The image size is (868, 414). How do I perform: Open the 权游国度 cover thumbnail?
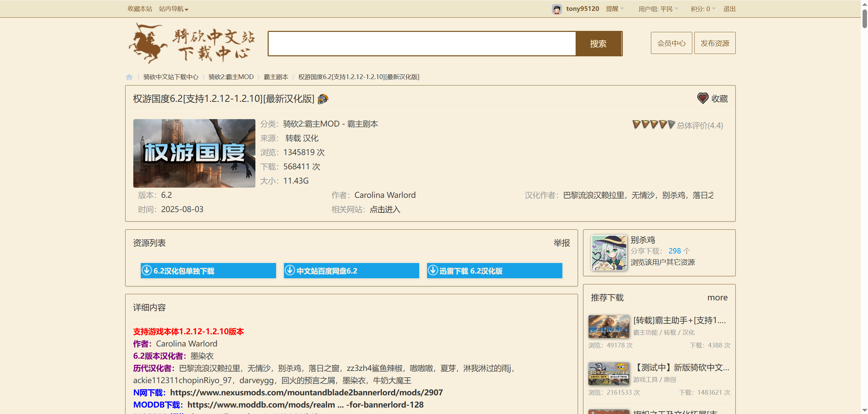click(x=194, y=153)
